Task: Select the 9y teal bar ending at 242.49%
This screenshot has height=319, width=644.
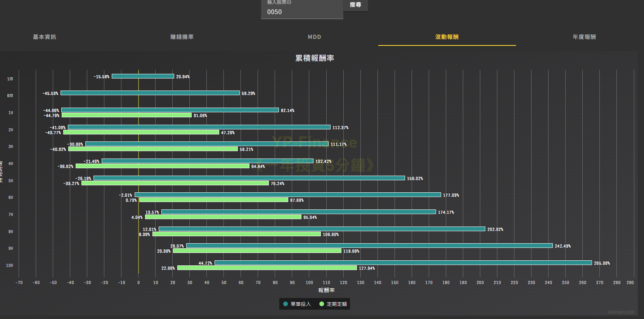Action: (369, 246)
